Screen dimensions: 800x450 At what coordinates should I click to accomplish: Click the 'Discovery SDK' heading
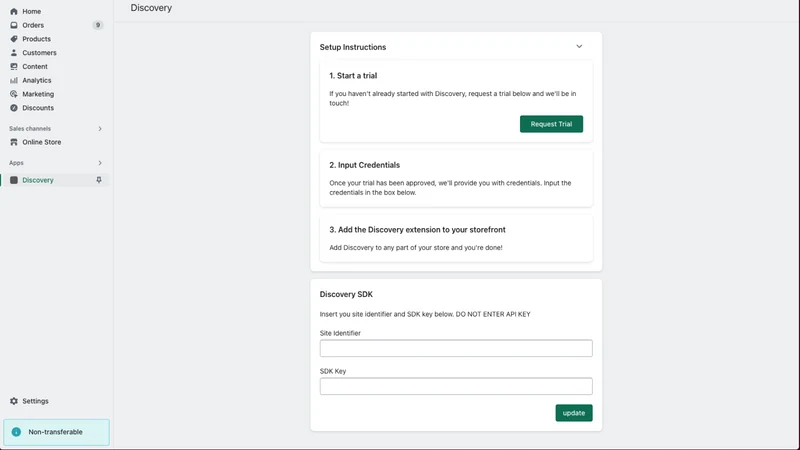pos(346,294)
